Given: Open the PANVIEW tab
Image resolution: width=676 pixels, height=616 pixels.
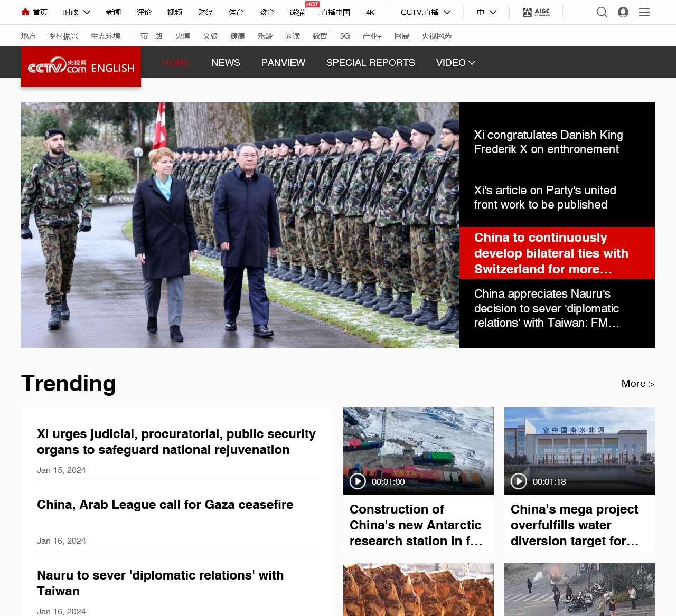Looking at the screenshot, I should pos(283,63).
